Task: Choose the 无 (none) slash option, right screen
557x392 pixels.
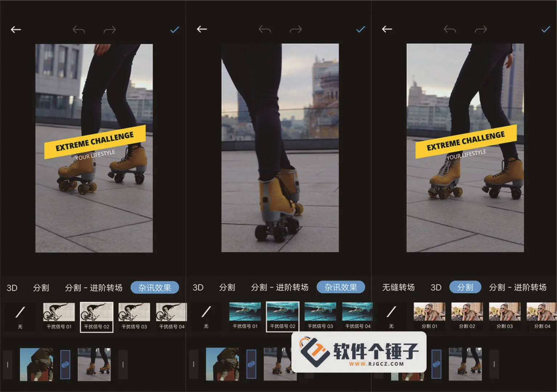Action: pyautogui.click(x=391, y=317)
